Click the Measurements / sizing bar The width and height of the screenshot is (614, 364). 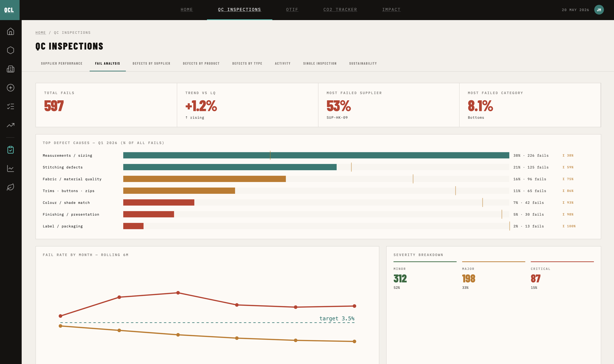tap(316, 155)
